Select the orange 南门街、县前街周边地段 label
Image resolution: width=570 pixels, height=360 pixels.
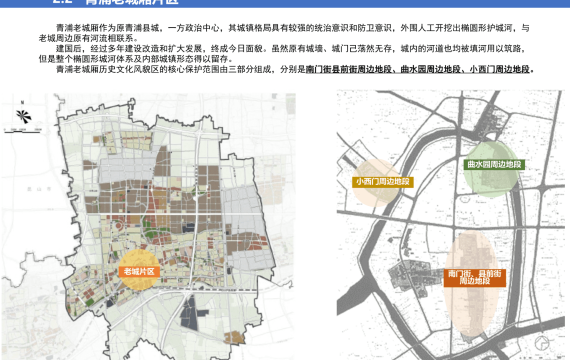(x=474, y=277)
